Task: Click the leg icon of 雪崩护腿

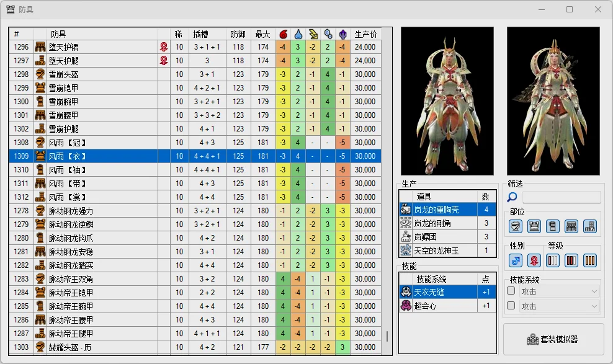Action: pos(40,129)
